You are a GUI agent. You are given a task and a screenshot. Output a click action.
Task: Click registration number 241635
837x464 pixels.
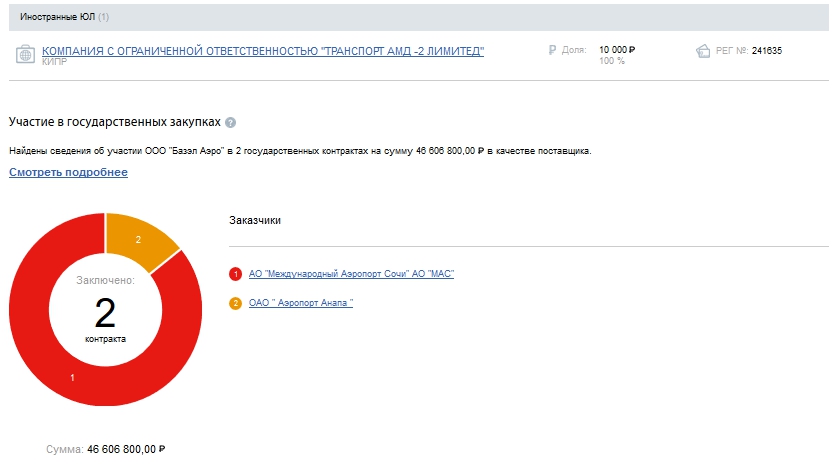[x=767, y=51]
